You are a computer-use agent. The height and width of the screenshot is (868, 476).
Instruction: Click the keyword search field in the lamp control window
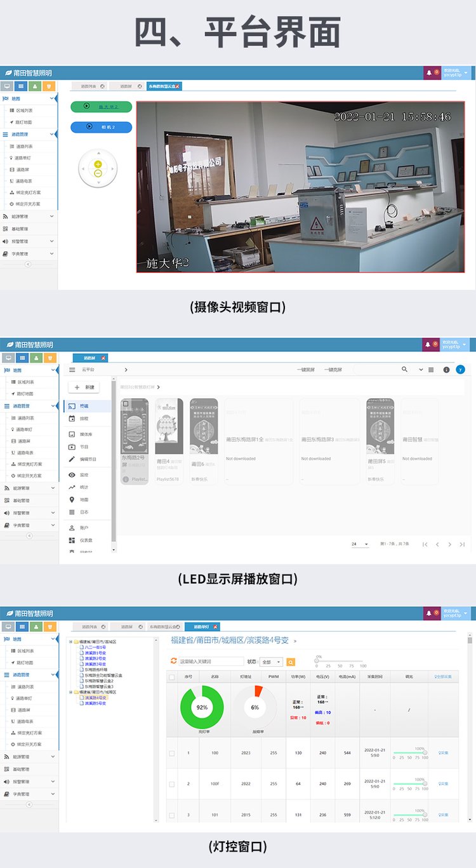pyautogui.click(x=211, y=662)
